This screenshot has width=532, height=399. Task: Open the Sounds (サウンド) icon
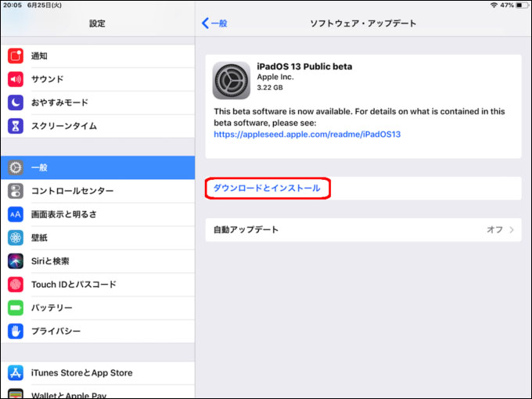(16, 79)
